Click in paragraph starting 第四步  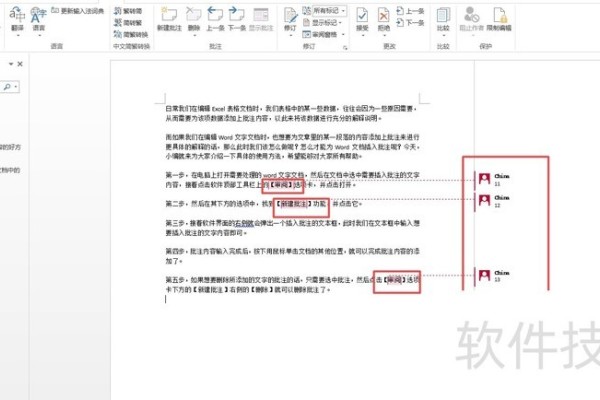pos(293,256)
